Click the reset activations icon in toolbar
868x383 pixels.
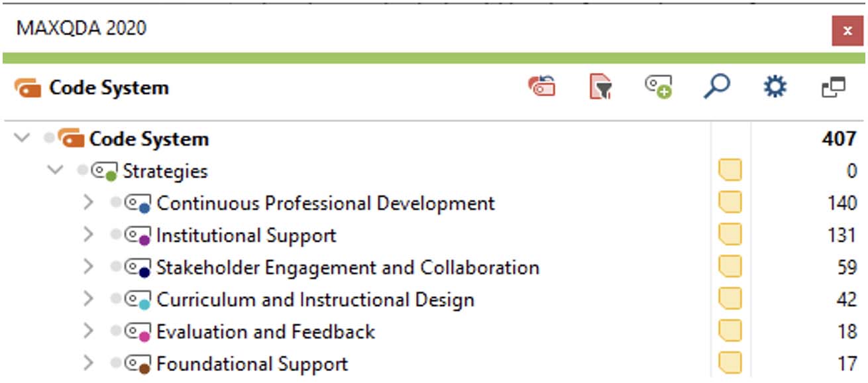pyautogui.click(x=542, y=87)
